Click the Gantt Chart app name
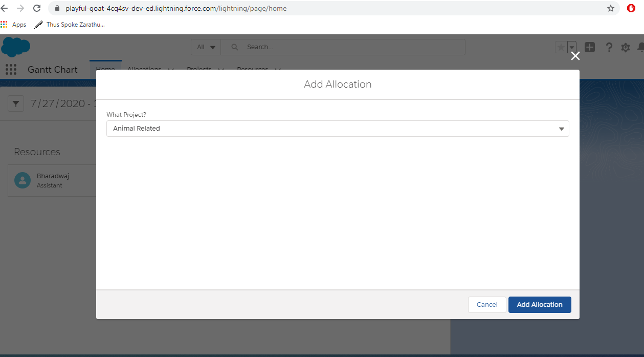 coord(53,70)
